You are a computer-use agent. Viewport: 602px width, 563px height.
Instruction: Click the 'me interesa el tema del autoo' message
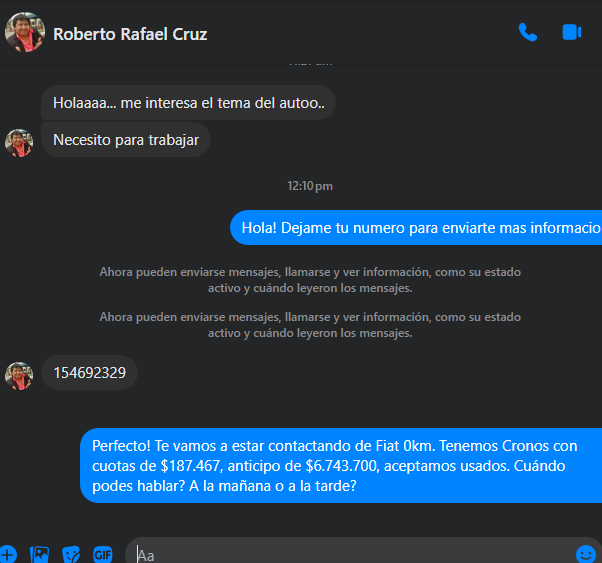click(x=187, y=103)
